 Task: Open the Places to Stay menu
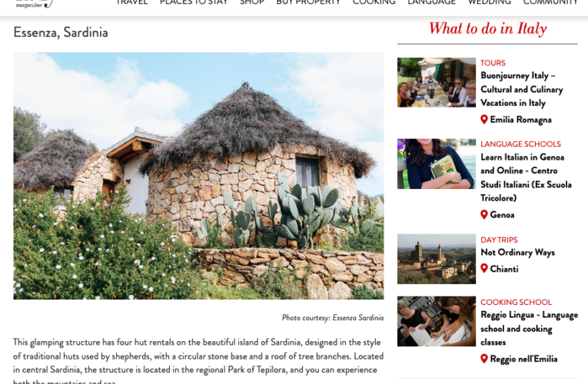tap(194, 2)
